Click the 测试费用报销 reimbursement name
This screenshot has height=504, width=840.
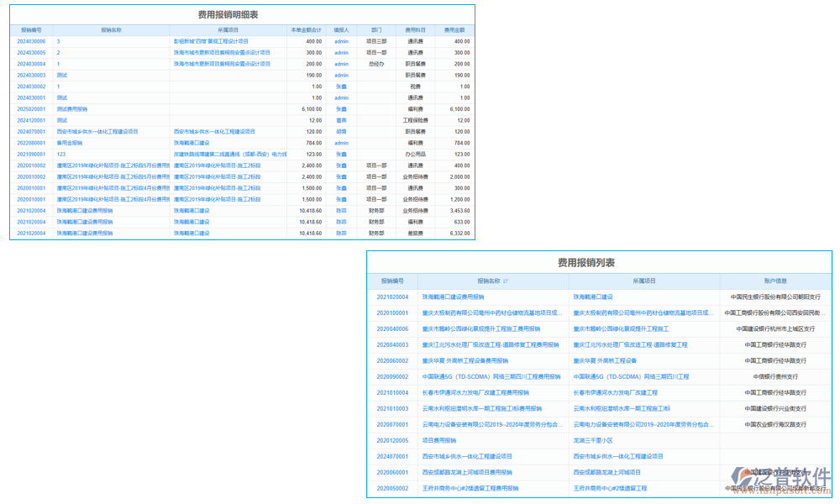(x=72, y=109)
